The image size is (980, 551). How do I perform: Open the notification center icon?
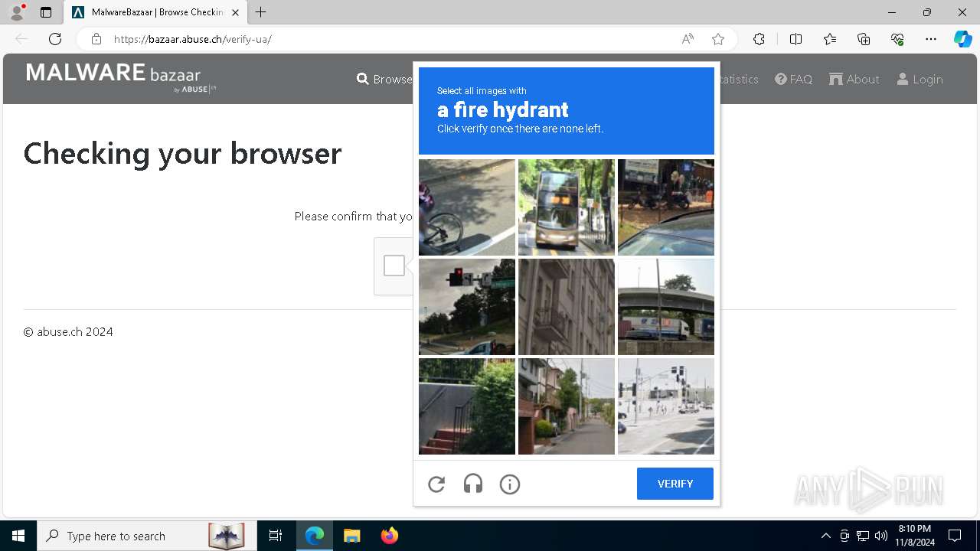pos(955,536)
